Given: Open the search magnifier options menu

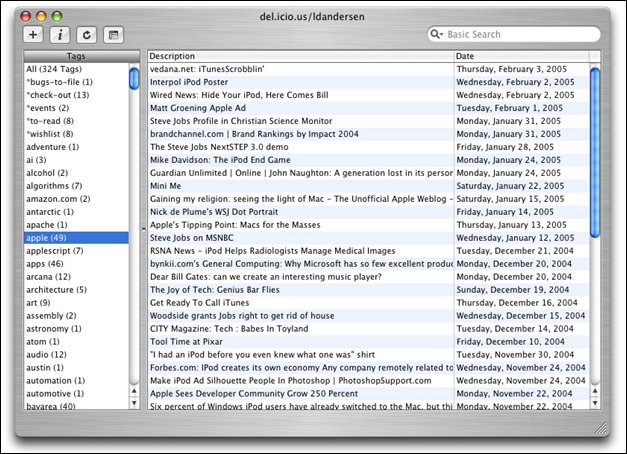Looking at the screenshot, I should [436, 34].
